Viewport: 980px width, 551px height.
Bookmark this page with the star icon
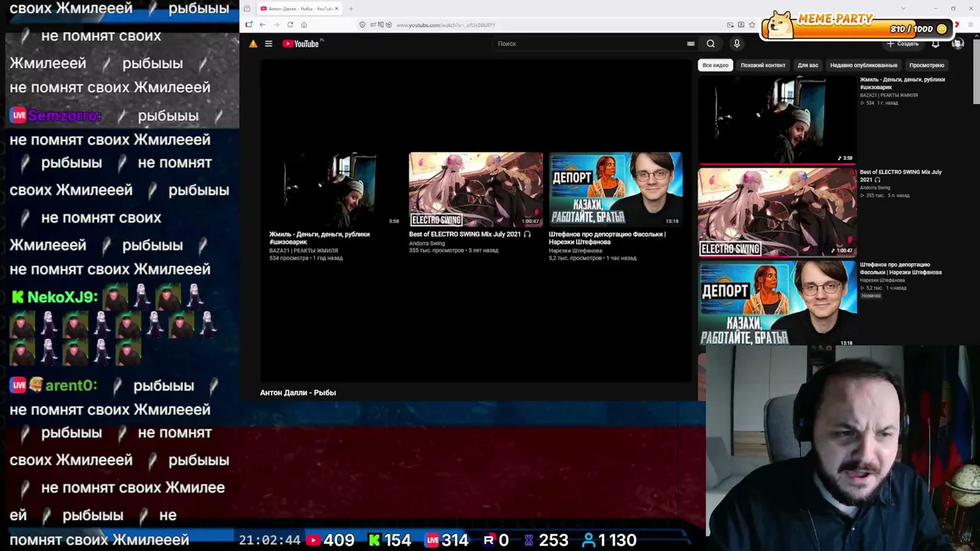pyautogui.click(x=752, y=24)
